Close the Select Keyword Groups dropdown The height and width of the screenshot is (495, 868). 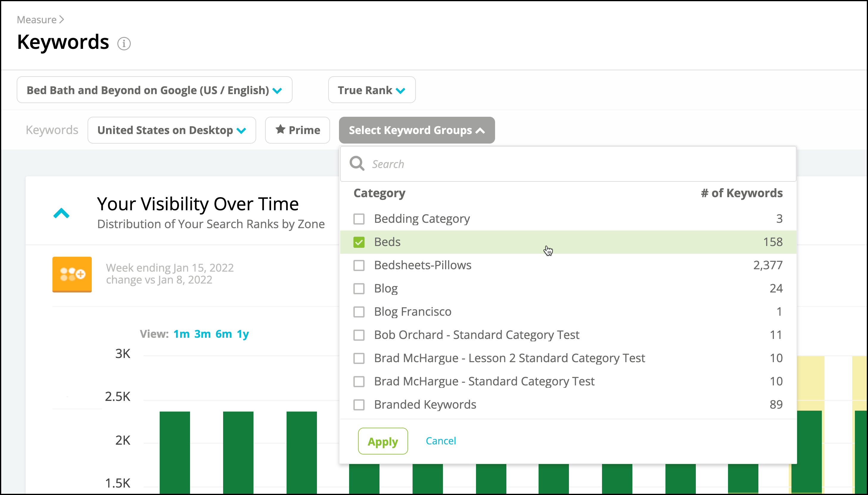click(417, 130)
